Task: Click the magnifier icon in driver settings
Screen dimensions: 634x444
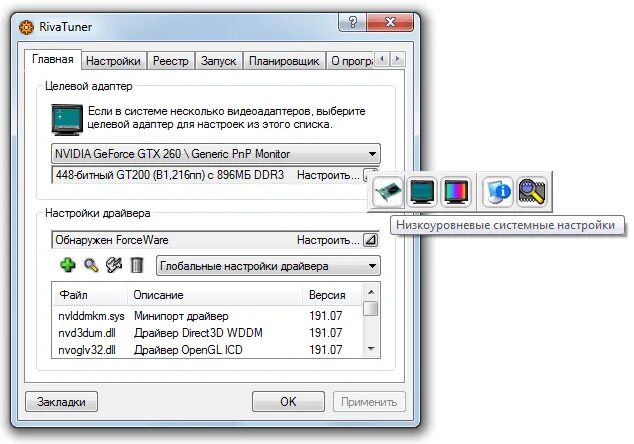Action: coord(91,266)
